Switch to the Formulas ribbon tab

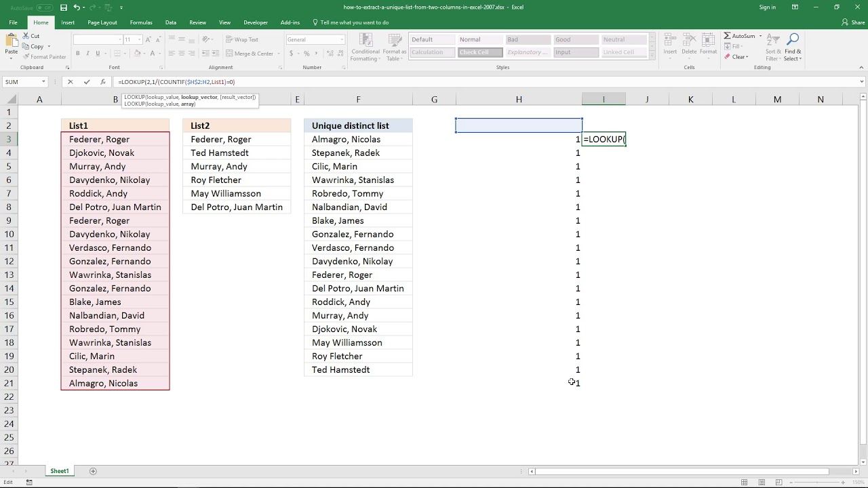click(141, 22)
